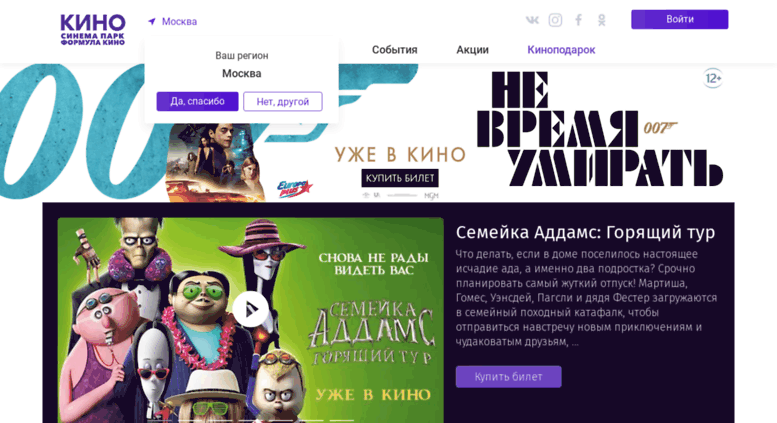Image resolution: width=777 pixels, height=423 pixels.
Task: Open the Odnoklassniki icon link
Action: [602, 20]
